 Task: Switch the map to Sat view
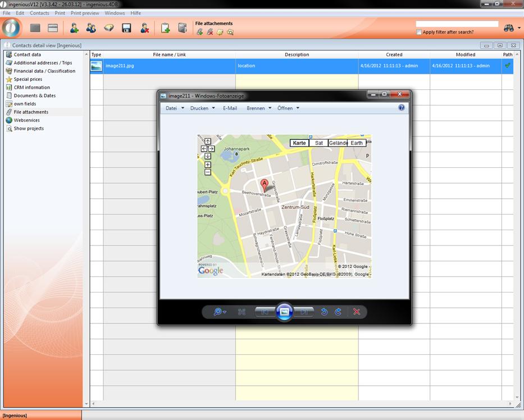(x=319, y=143)
